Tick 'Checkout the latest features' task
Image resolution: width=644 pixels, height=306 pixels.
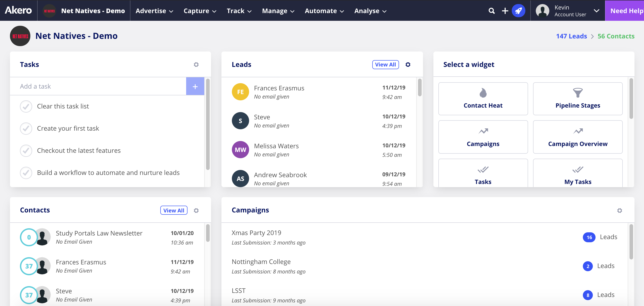pos(26,151)
